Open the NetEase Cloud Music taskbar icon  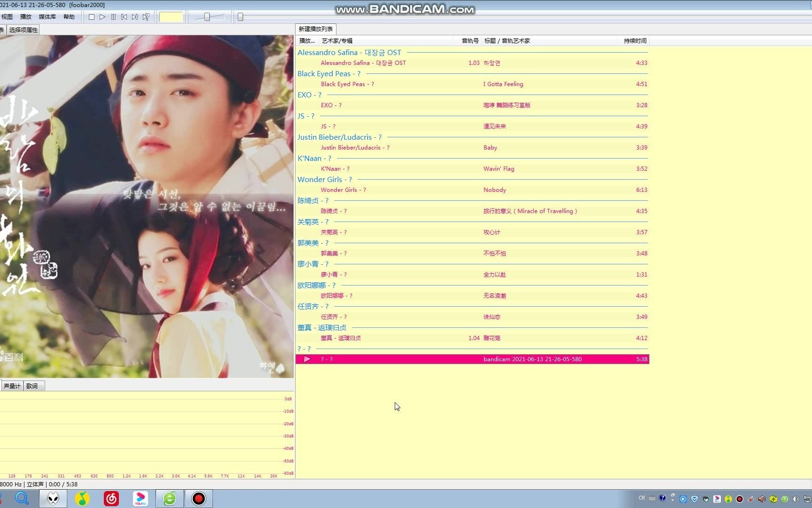[x=111, y=499]
